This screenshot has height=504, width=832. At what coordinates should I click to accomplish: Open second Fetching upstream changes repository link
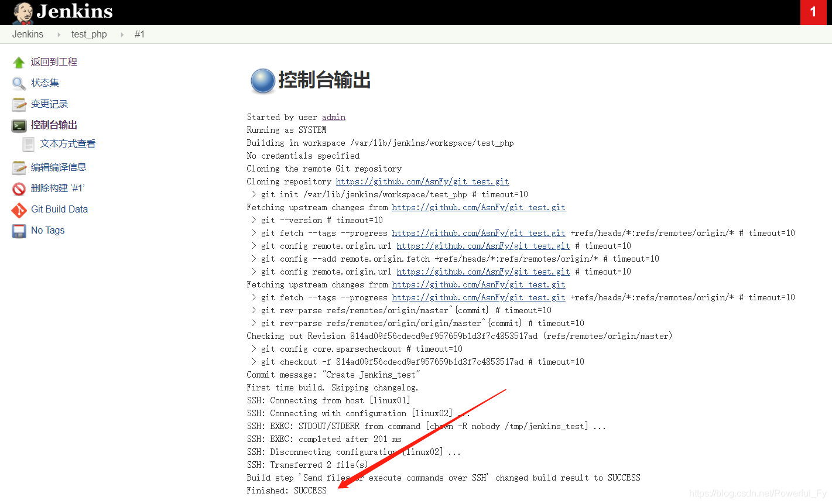(x=479, y=284)
